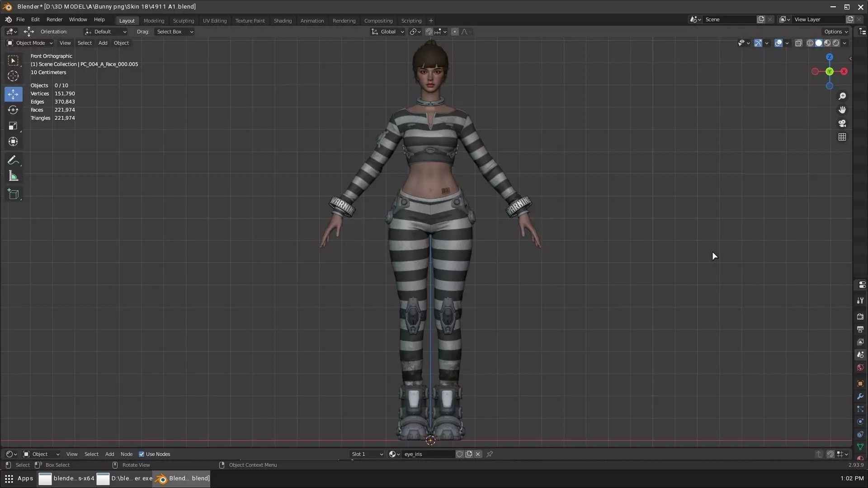
Task: Open the pivot point dropdown
Action: coord(415,32)
